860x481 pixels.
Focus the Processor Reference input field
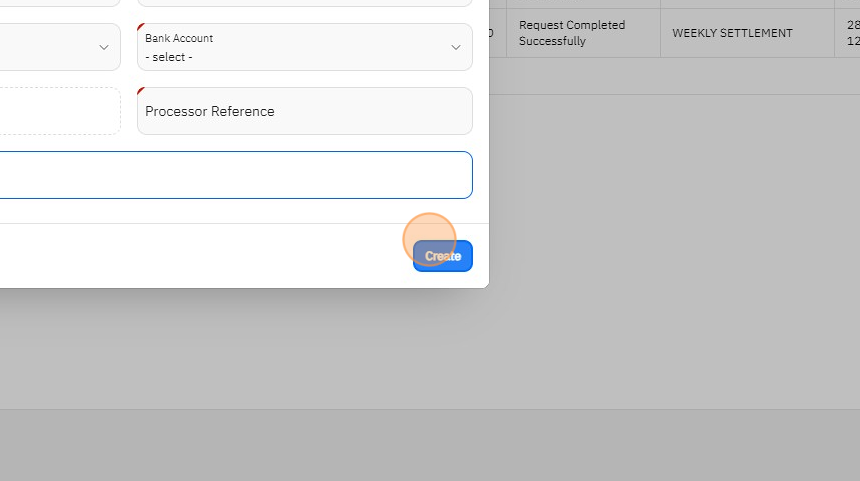(x=304, y=111)
